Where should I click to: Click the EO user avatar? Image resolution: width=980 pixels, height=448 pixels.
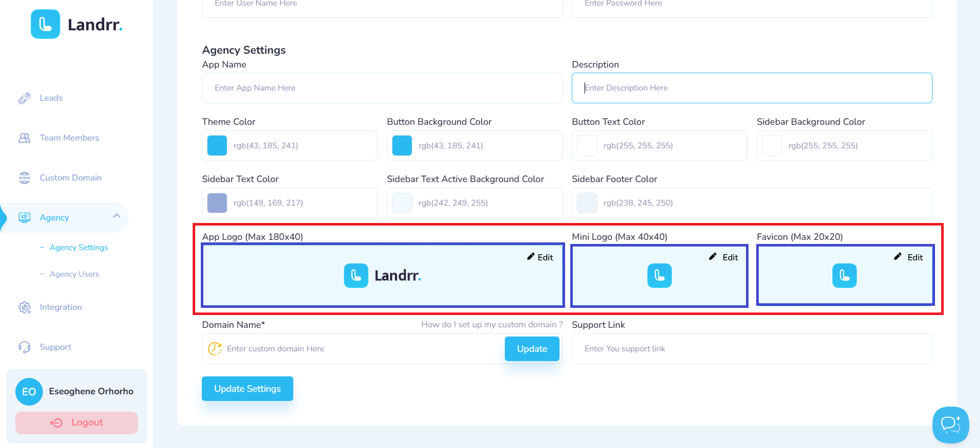click(29, 392)
